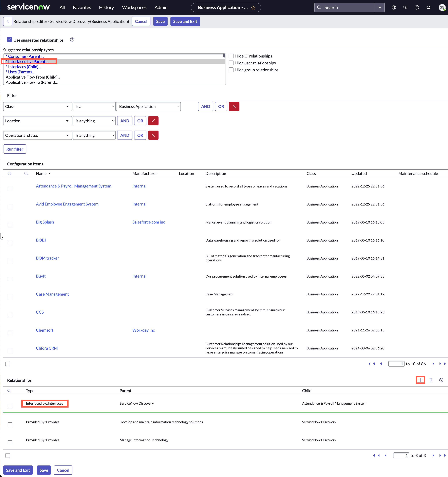
Task: Open the Operational status field dropdown
Action: click(38, 135)
